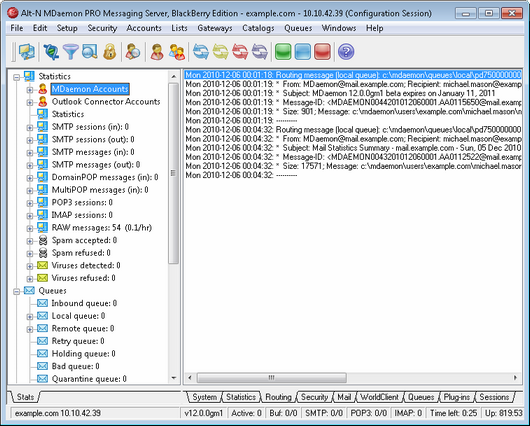Expand the POP3 sessions node

(30, 204)
